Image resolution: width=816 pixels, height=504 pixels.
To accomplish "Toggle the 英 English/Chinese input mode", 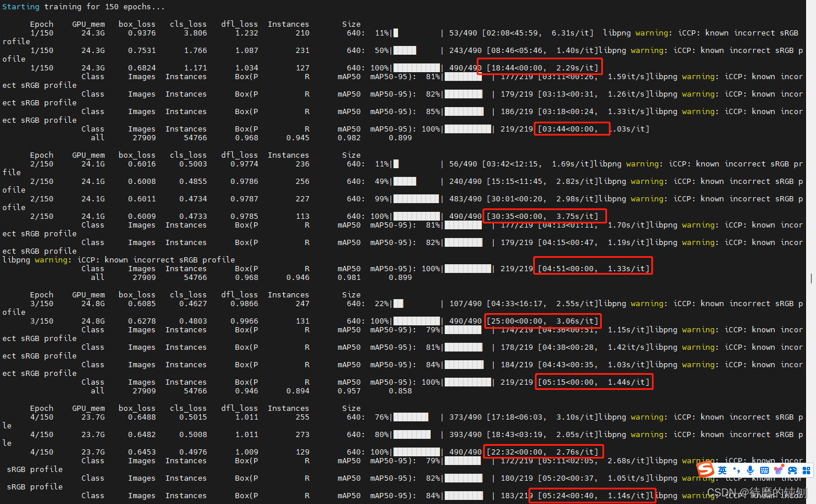I will (x=722, y=470).
